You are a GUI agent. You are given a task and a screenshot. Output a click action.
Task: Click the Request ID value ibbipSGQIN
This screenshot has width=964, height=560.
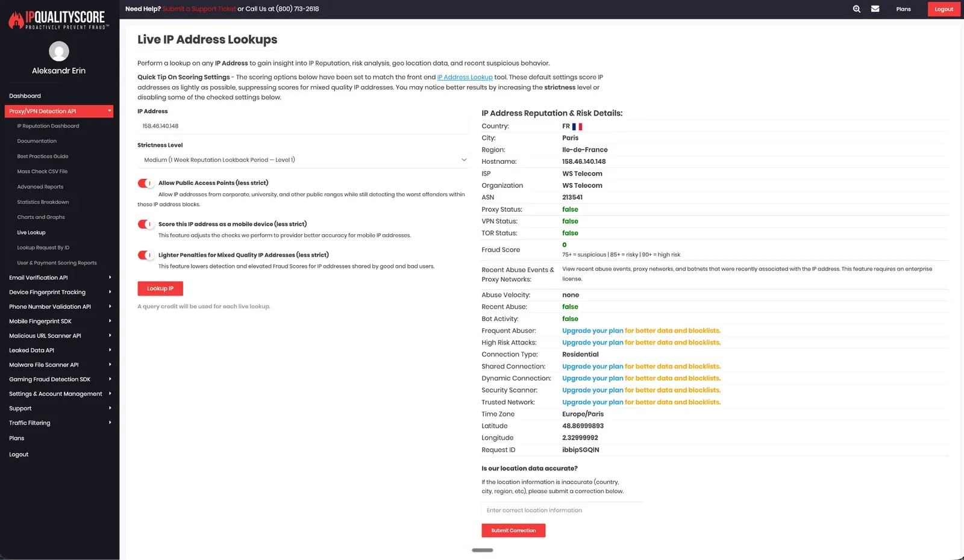point(581,450)
